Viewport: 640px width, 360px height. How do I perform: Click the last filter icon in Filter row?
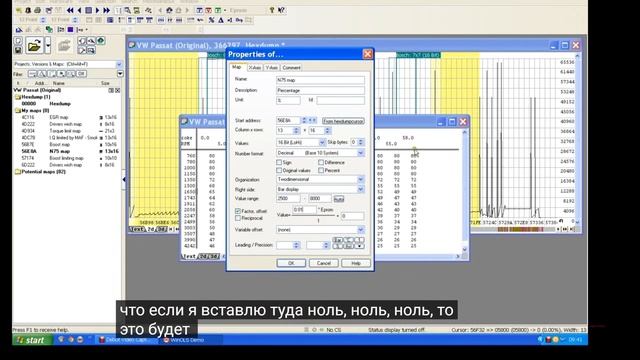click(82, 74)
